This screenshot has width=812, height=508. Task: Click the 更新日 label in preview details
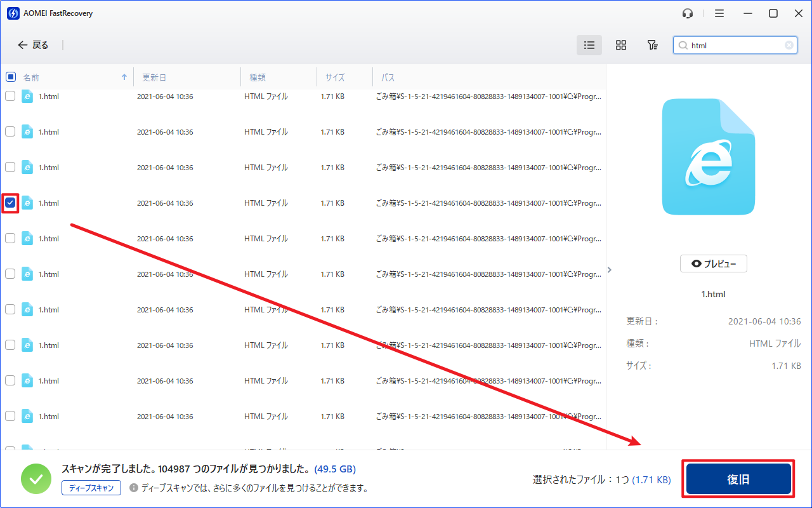coord(642,322)
